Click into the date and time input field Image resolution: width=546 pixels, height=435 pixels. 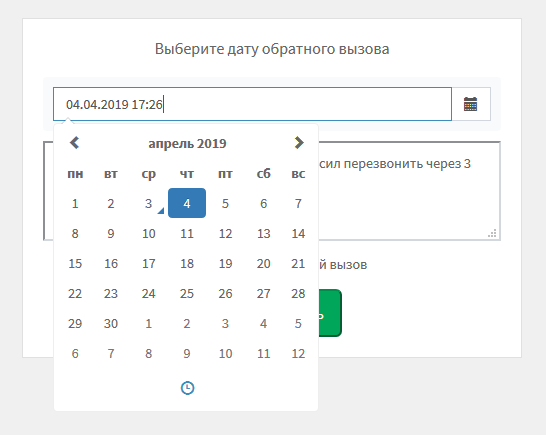(252, 104)
